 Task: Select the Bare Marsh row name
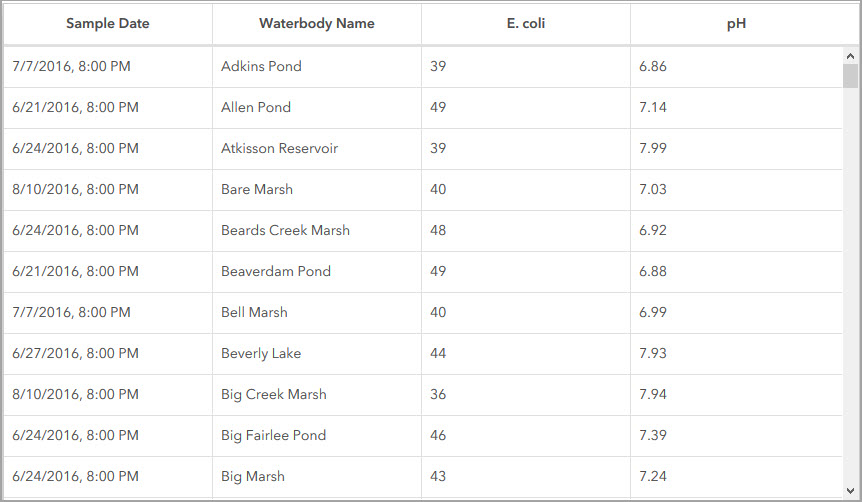[x=257, y=190]
